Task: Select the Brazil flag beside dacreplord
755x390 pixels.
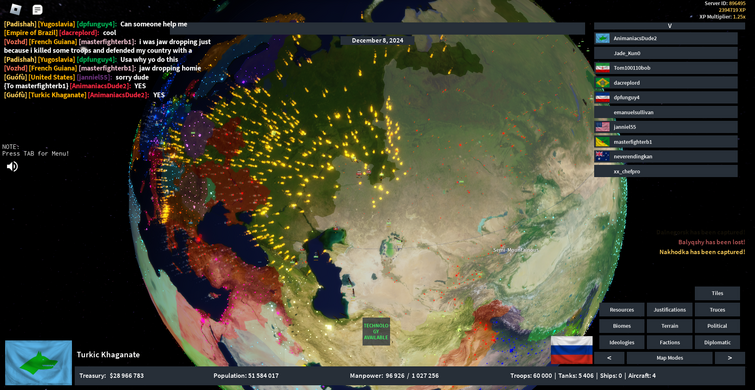Action: click(602, 83)
